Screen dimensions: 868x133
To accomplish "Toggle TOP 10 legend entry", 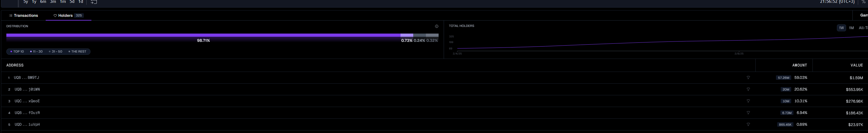I will [x=17, y=52].
